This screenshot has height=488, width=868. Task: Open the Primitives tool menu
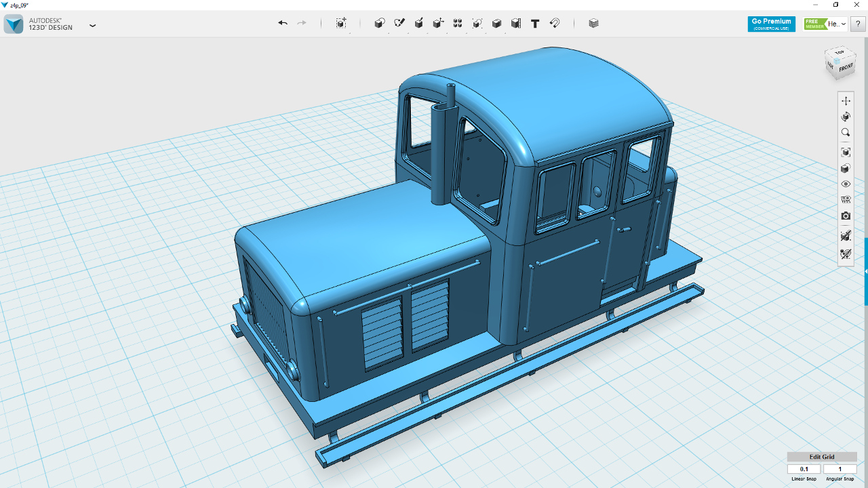coord(380,23)
